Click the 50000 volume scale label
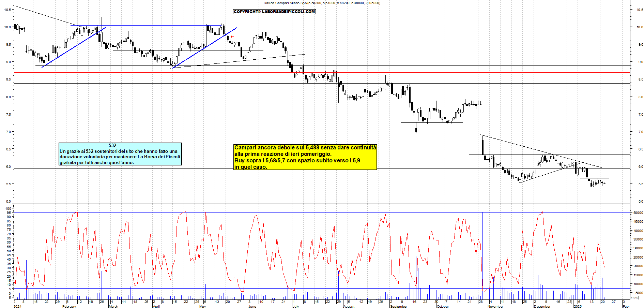The height and width of the screenshot is (308, 644). (638, 212)
